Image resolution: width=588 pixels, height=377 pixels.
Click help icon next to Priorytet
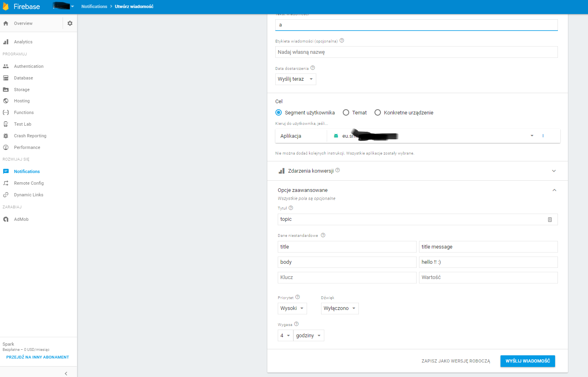pos(297,297)
